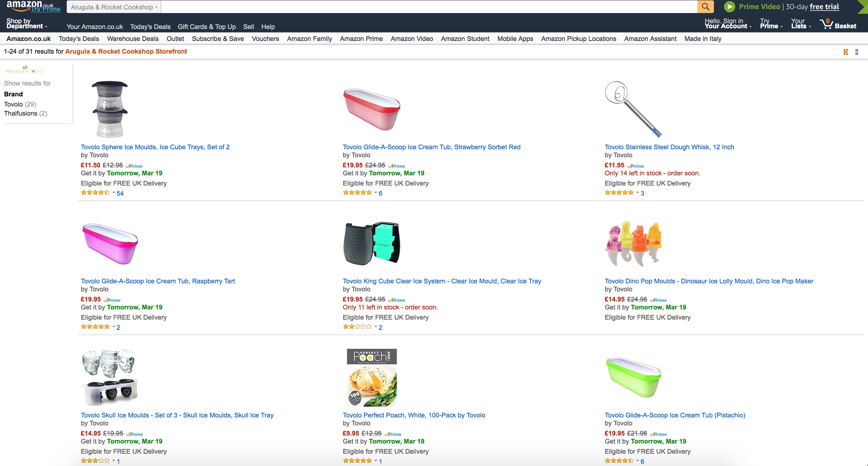Open the Shop by Department menu
The height and width of the screenshot is (466, 868).
coord(26,24)
